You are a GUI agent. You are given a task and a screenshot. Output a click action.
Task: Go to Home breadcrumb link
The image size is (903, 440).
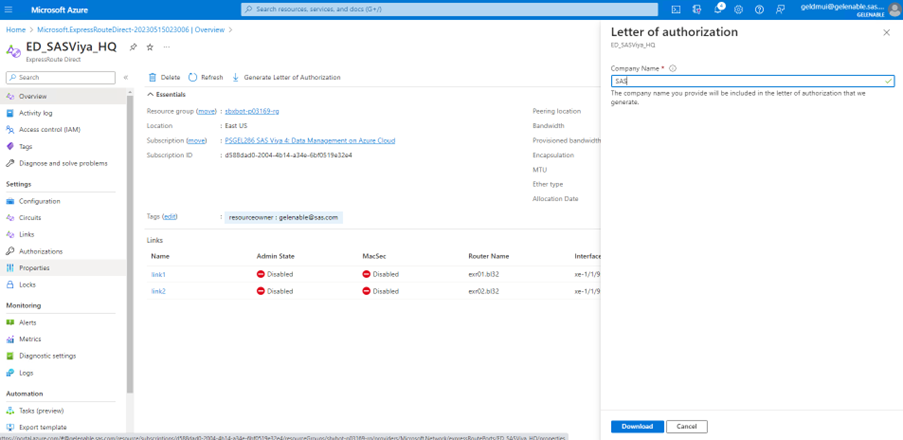coord(16,29)
